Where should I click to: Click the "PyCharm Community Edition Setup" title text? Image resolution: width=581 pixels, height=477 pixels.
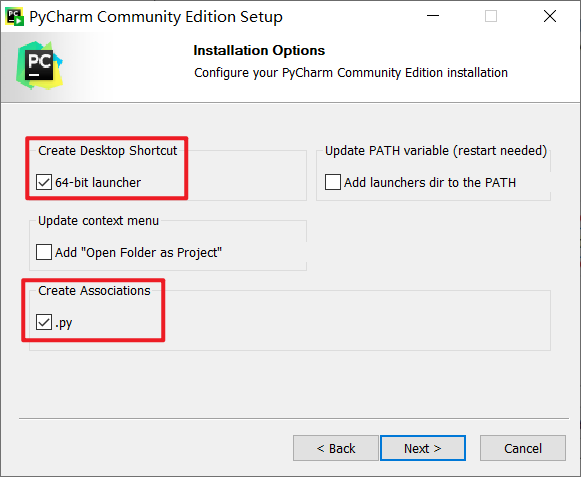click(156, 17)
